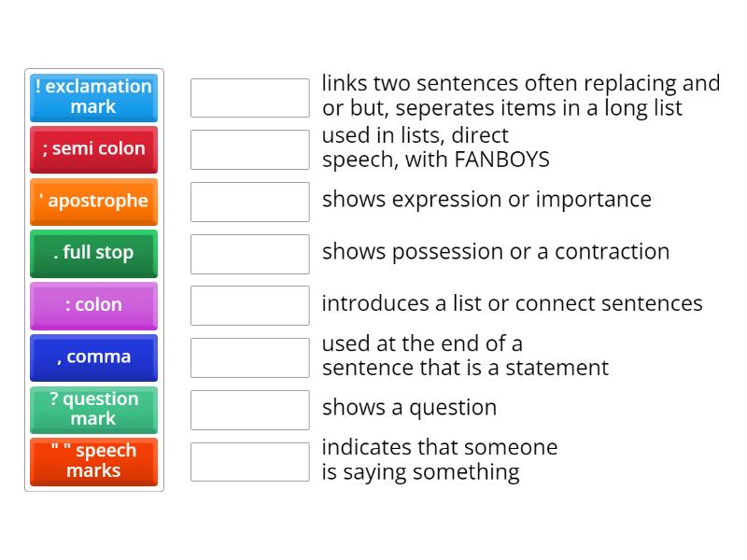Click the red 'semi colon' tile
Image resolution: width=747 pixels, height=560 pixels.
point(93,149)
